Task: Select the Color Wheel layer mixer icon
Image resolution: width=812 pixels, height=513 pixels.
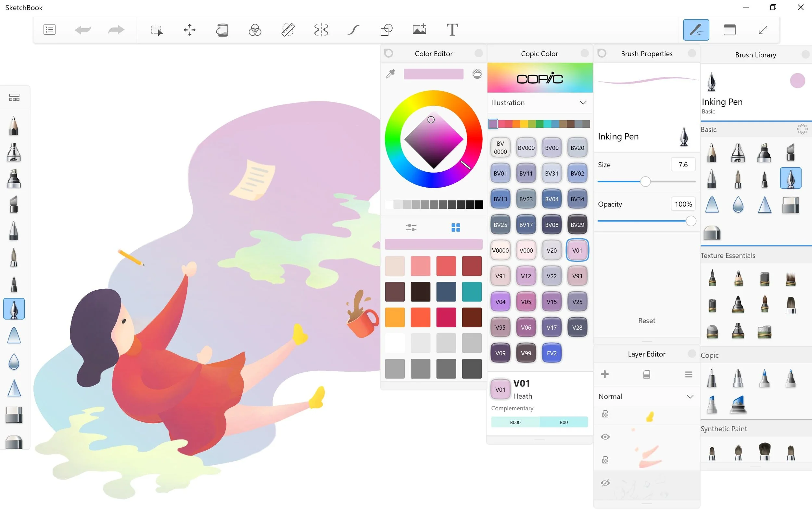Action: point(255,30)
